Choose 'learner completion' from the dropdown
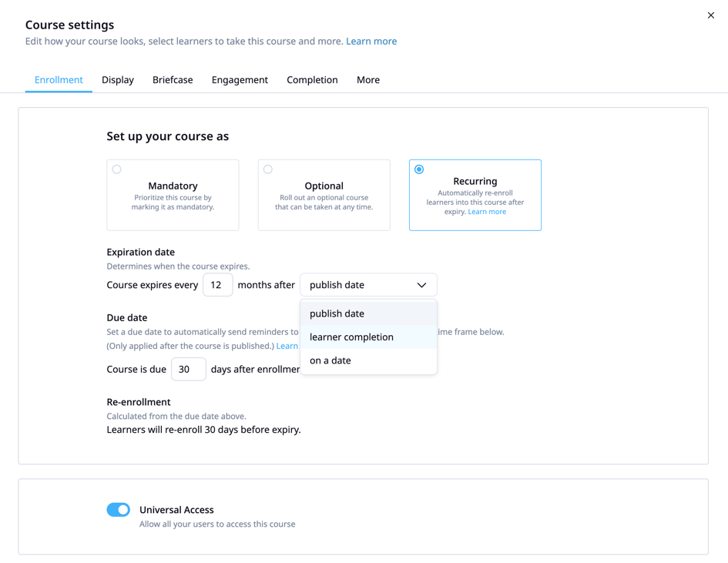 (351, 337)
